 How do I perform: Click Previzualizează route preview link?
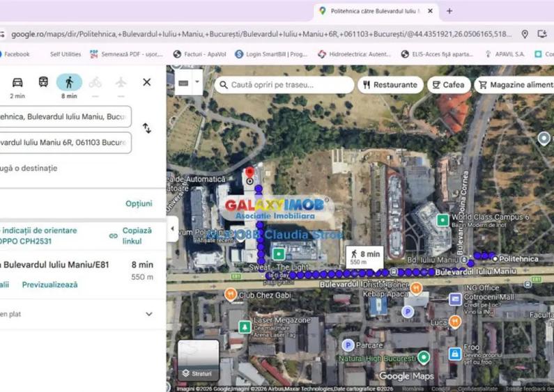point(49,285)
